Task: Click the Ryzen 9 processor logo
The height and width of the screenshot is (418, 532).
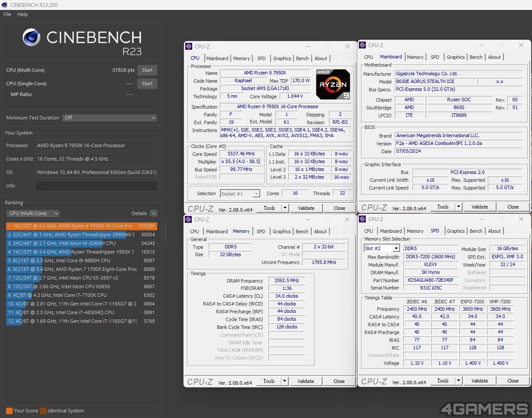Action: pyautogui.click(x=333, y=84)
